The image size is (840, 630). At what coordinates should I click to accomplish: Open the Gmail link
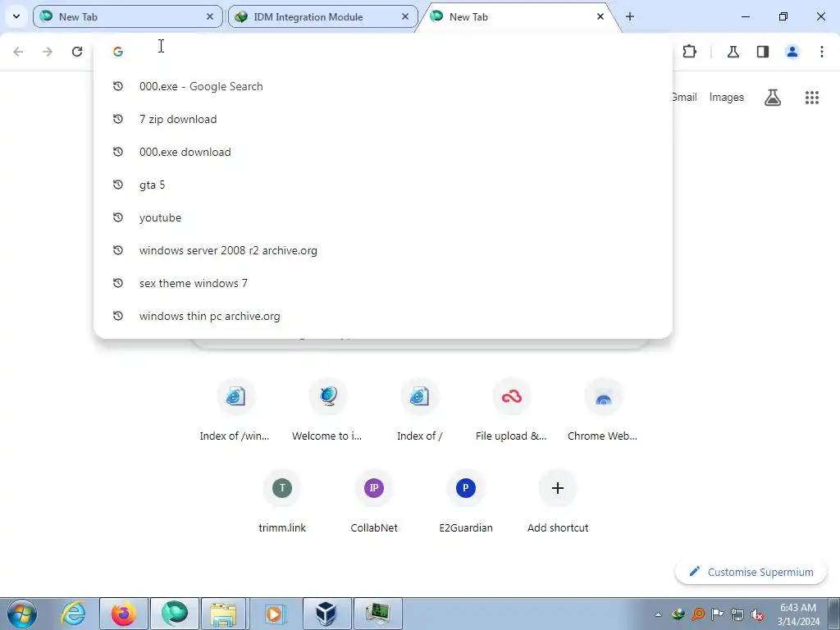click(x=685, y=97)
